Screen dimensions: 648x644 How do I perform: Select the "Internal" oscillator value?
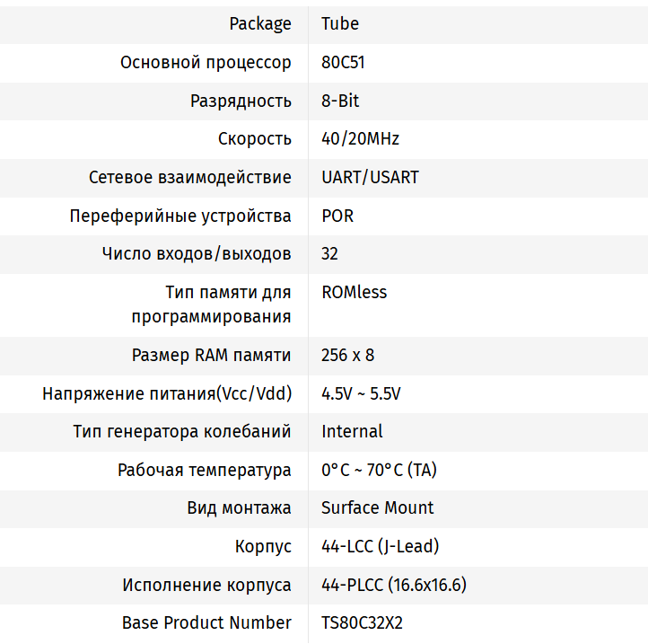click(x=352, y=431)
